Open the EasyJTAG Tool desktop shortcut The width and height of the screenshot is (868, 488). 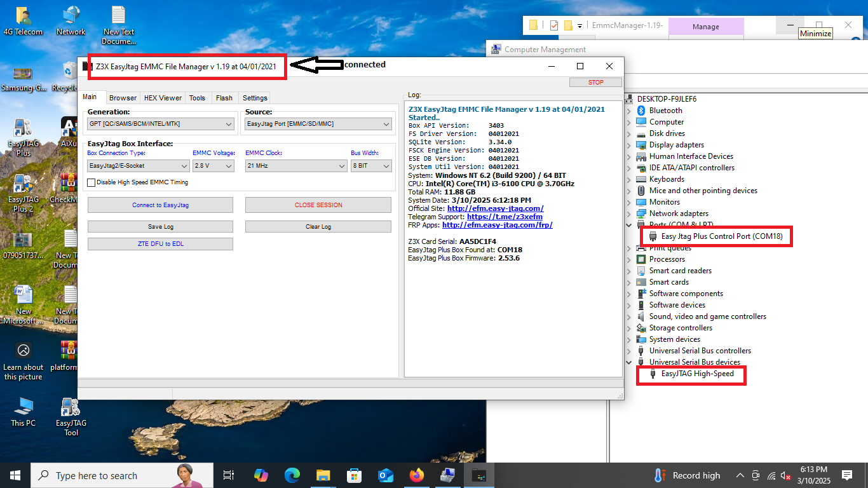(x=71, y=417)
